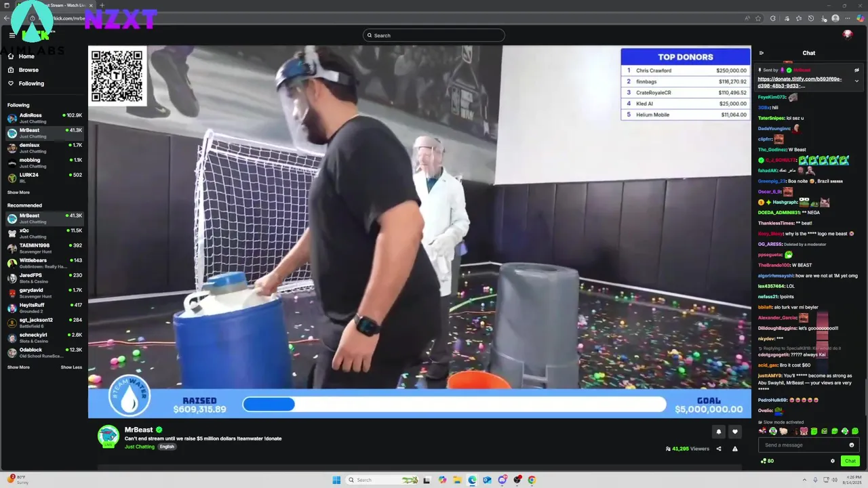This screenshot has width=868, height=488.
Task: Open Outlook from taskbar
Action: [487, 480]
